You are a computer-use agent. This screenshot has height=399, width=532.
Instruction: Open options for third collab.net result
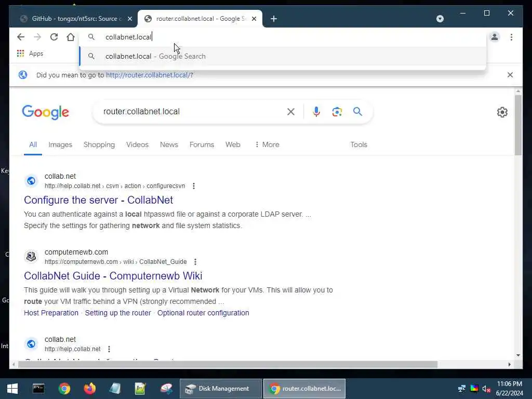(109, 349)
